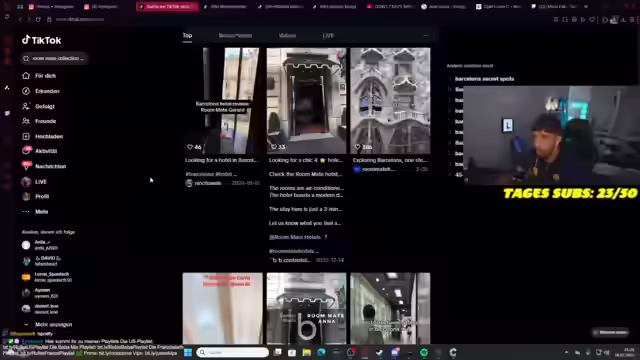Viewport: 640px width, 360px height.
Task: Expand Mehr anzeigen followed accounts
Action: click(49, 324)
